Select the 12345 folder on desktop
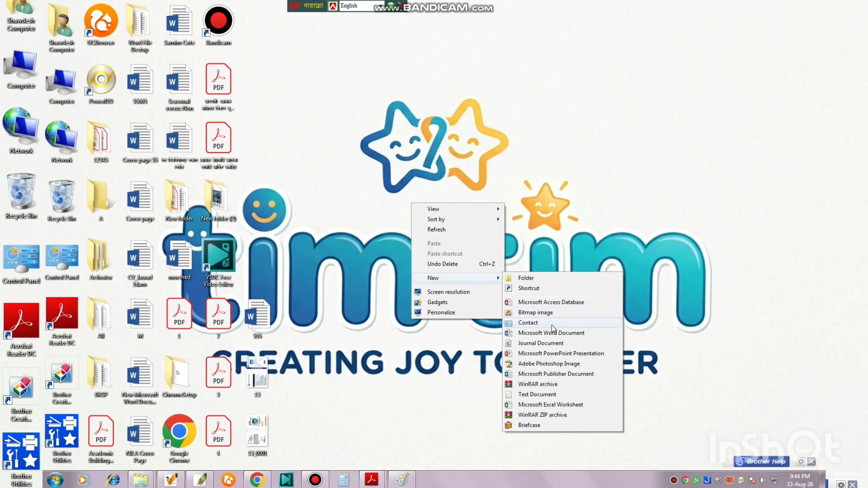 coord(101,142)
